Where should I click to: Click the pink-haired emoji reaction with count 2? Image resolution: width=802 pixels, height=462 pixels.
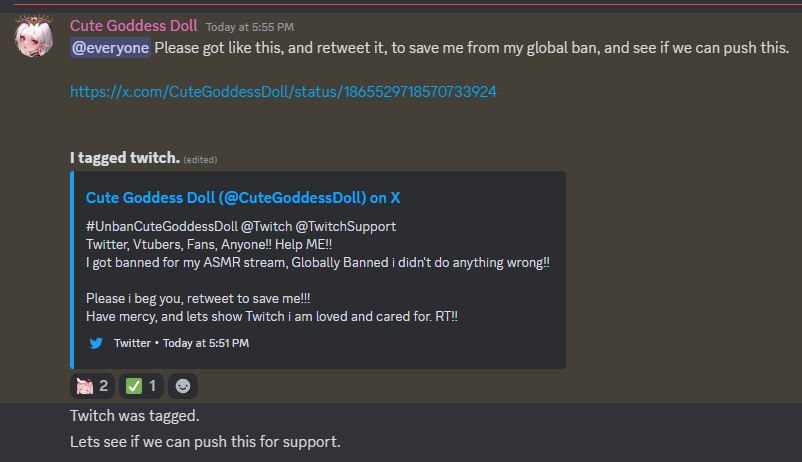93,386
